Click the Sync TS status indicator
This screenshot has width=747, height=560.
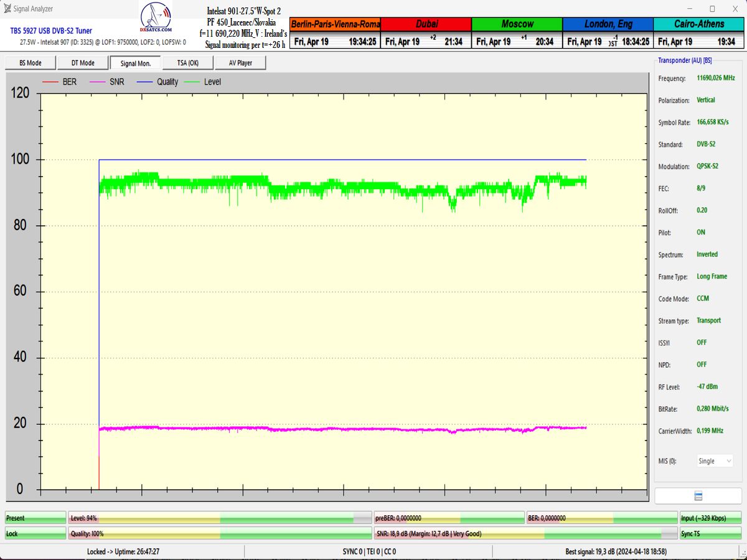[710, 534]
